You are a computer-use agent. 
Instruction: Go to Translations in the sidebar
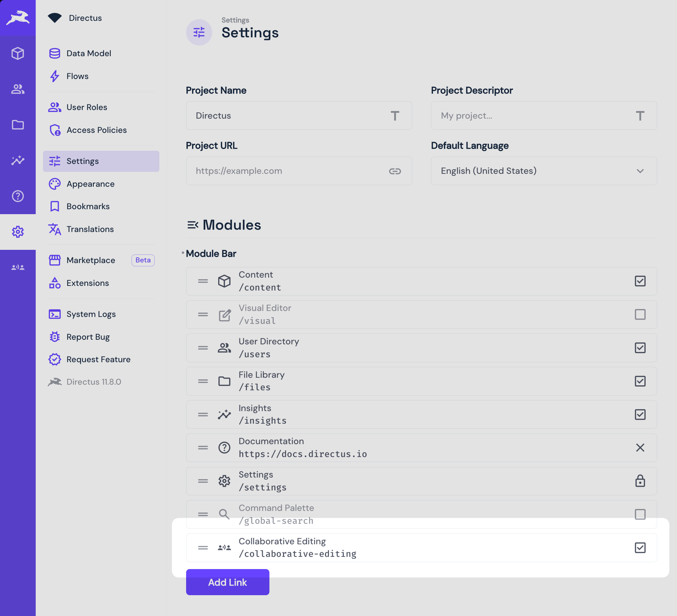coord(90,229)
